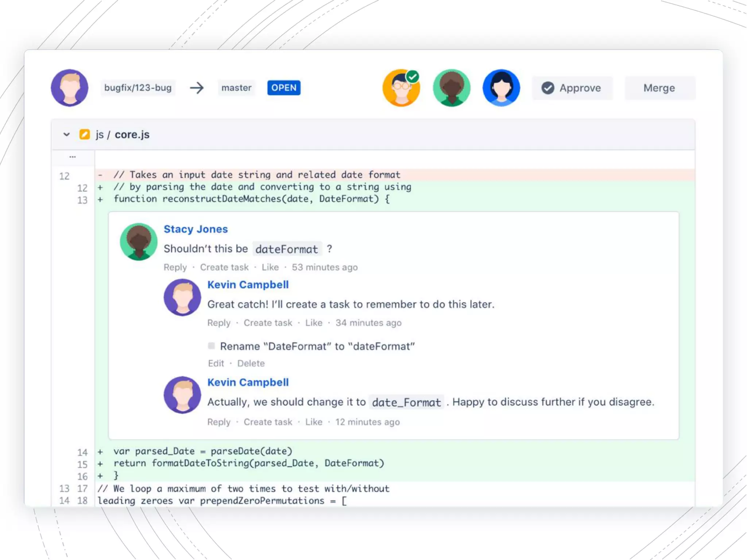Click the blue reviewer avatar in header
The height and width of the screenshot is (560, 747).
coord(501,88)
